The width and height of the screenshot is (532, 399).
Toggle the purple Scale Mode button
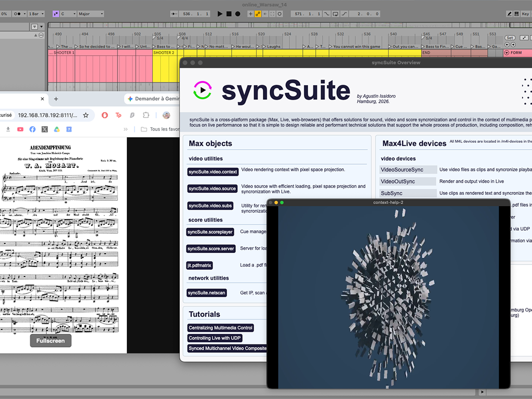[56, 14]
